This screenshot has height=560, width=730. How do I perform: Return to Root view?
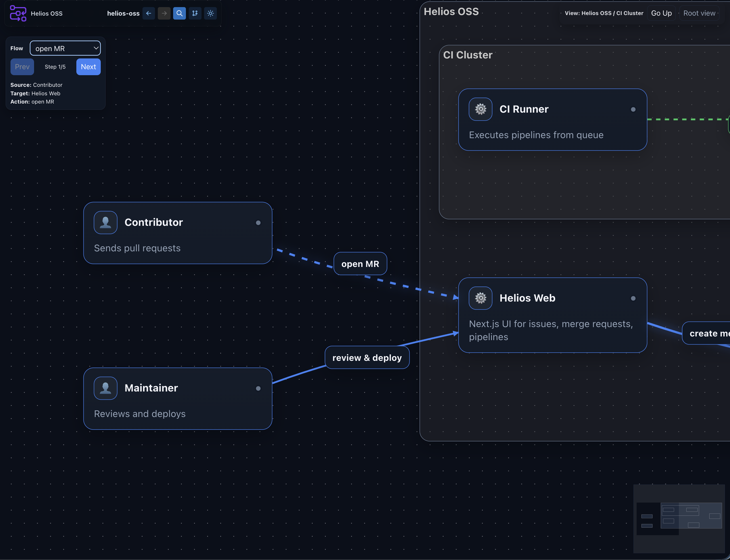coord(699,13)
